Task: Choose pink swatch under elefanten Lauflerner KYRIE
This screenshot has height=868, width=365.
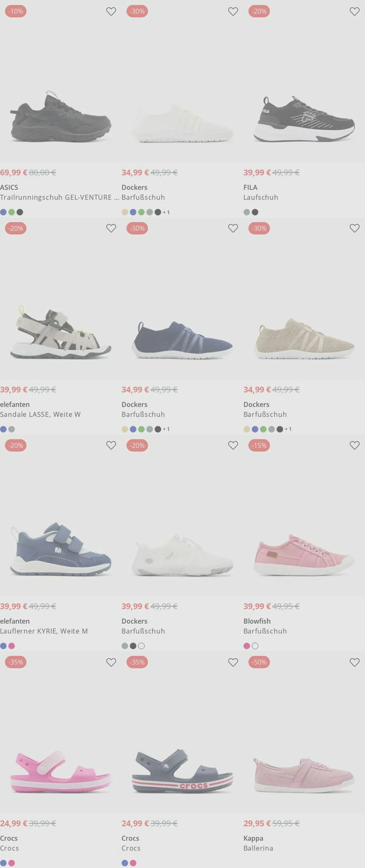Action: point(11,646)
